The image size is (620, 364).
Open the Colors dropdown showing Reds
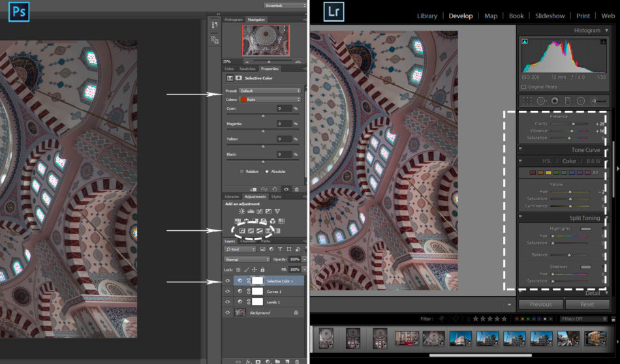coord(270,99)
